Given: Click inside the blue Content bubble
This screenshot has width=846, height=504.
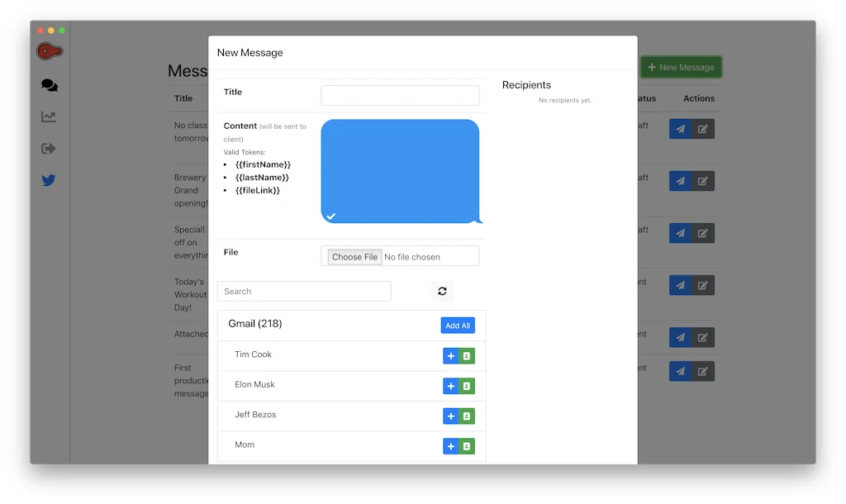Looking at the screenshot, I should coord(400,171).
